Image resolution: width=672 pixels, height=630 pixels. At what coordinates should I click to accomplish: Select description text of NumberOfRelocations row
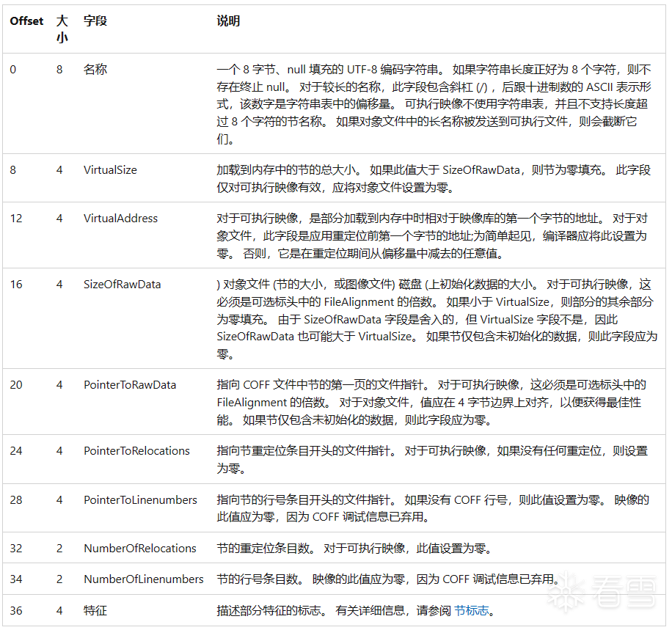pyautogui.click(x=354, y=548)
